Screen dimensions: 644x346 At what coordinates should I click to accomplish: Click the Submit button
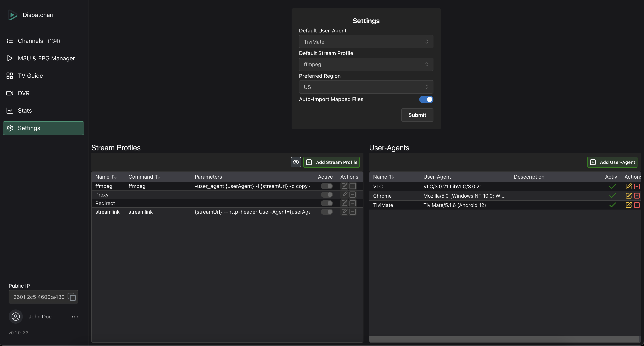417,115
